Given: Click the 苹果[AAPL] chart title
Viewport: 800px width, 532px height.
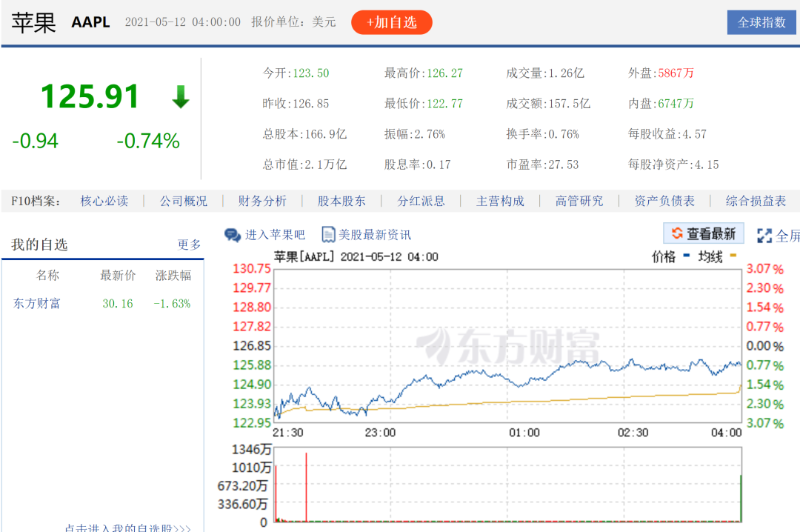Looking at the screenshot, I should coord(304,257).
